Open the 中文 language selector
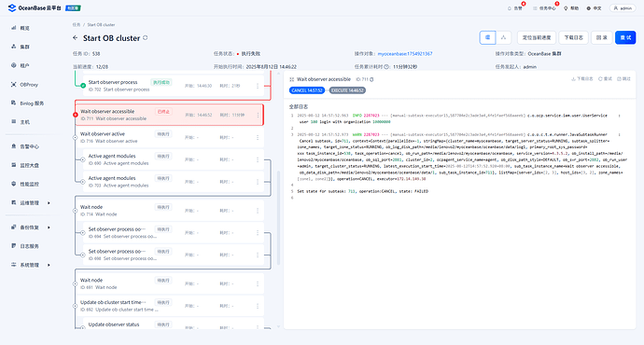644x345 pixels. click(594, 8)
